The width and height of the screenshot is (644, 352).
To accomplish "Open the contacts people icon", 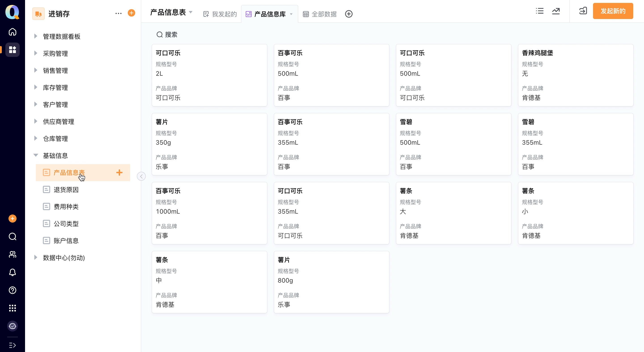I will [x=13, y=254].
